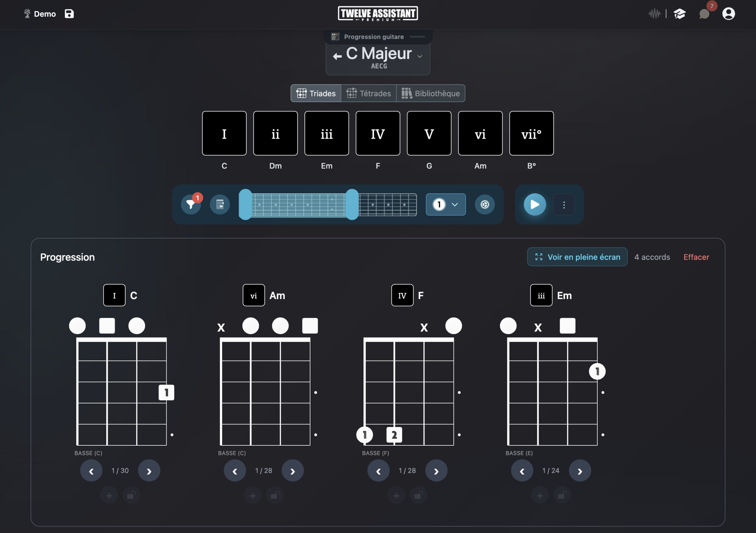
Task: Open the audio waveform icon in header
Action: pyautogui.click(x=654, y=14)
